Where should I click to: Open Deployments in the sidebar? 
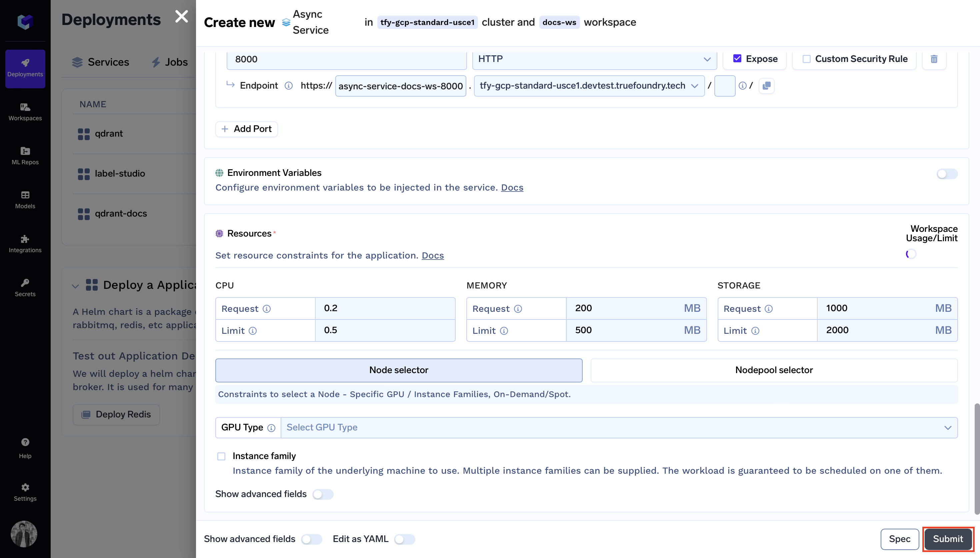pyautogui.click(x=25, y=68)
